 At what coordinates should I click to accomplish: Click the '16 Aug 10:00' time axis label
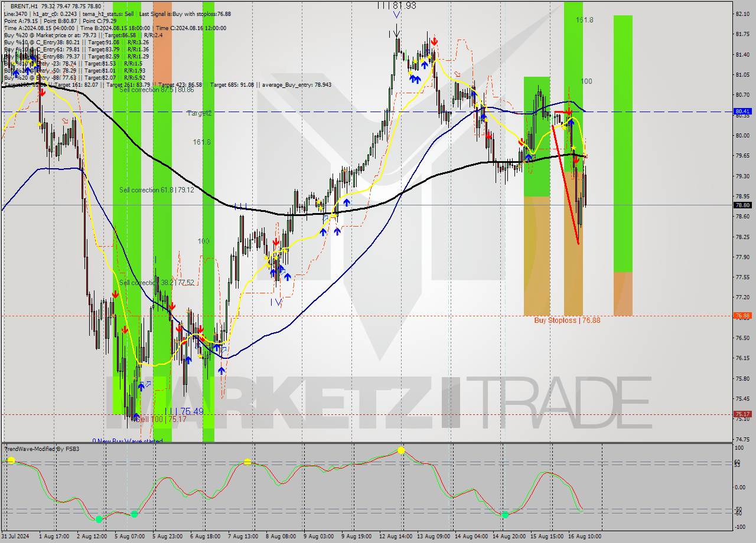pos(585,536)
